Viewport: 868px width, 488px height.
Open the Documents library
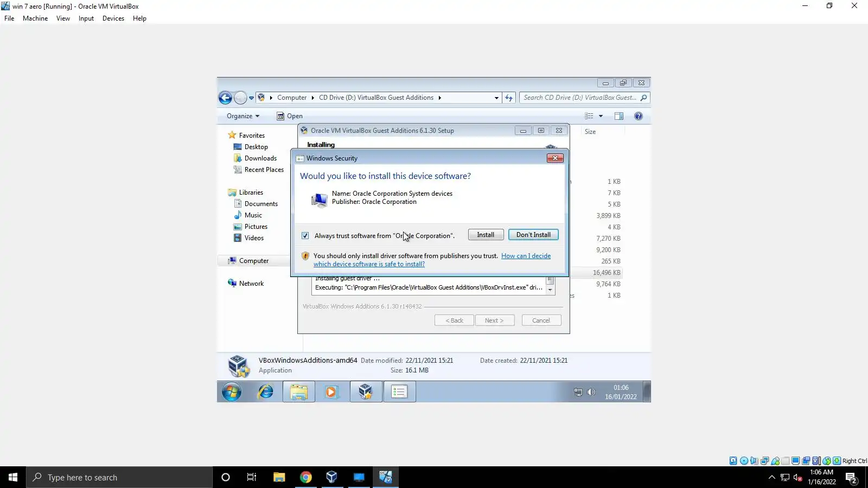[256, 204]
